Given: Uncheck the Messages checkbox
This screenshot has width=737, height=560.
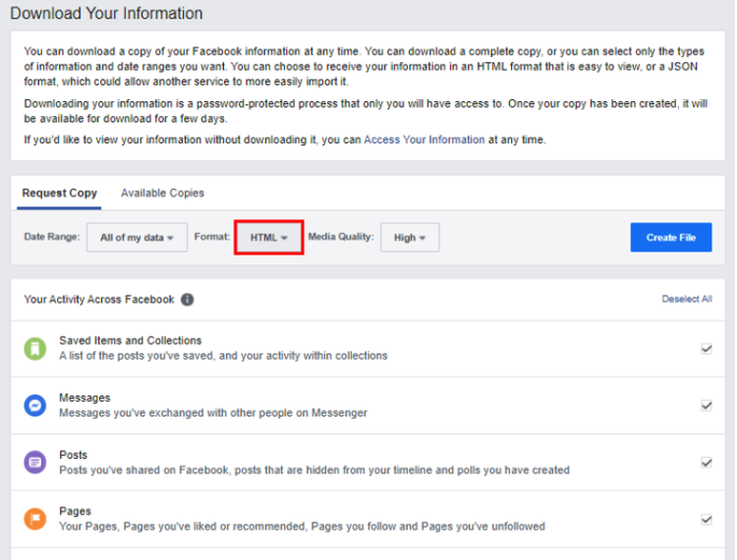Looking at the screenshot, I should click(706, 406).
